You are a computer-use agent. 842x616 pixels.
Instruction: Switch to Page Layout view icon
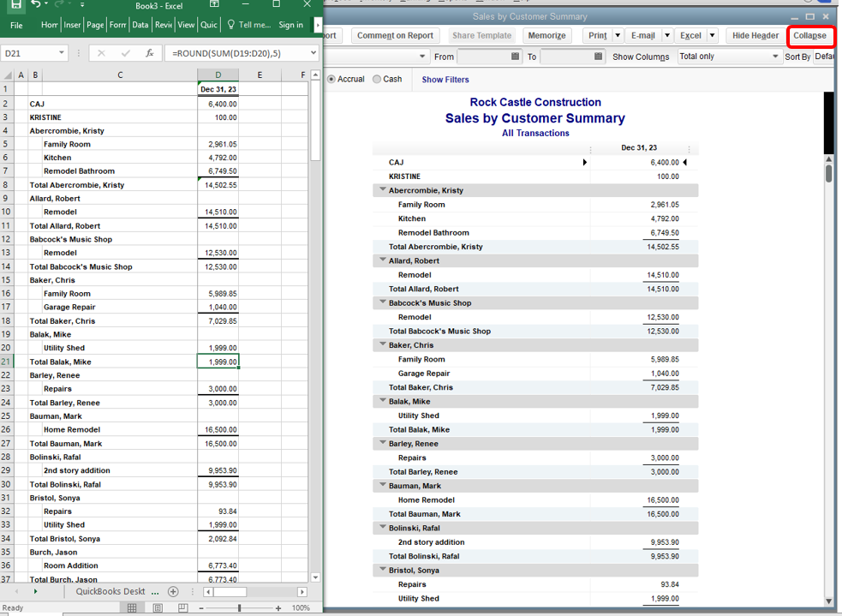tap(158, 607)
